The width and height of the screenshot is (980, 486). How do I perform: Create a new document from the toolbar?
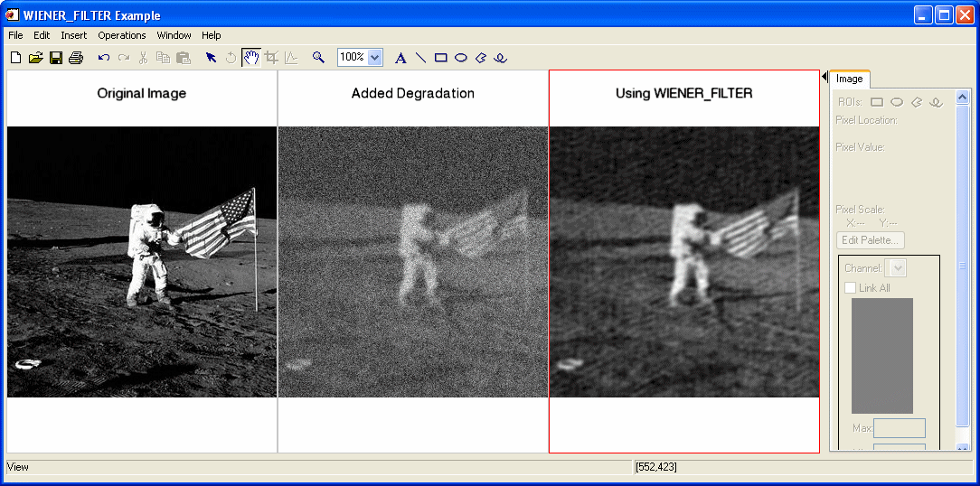pyautogui.click(x=16, y=58)
